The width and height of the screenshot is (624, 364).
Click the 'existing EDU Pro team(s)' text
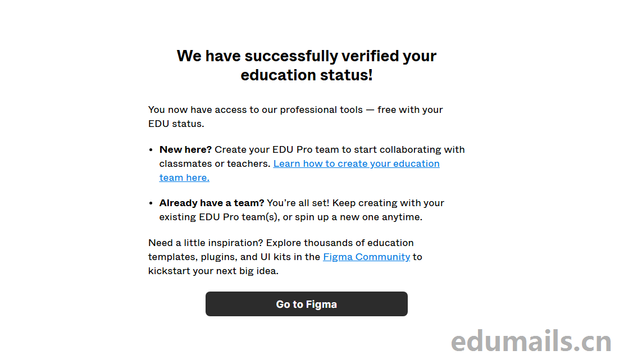click(215, 217)
